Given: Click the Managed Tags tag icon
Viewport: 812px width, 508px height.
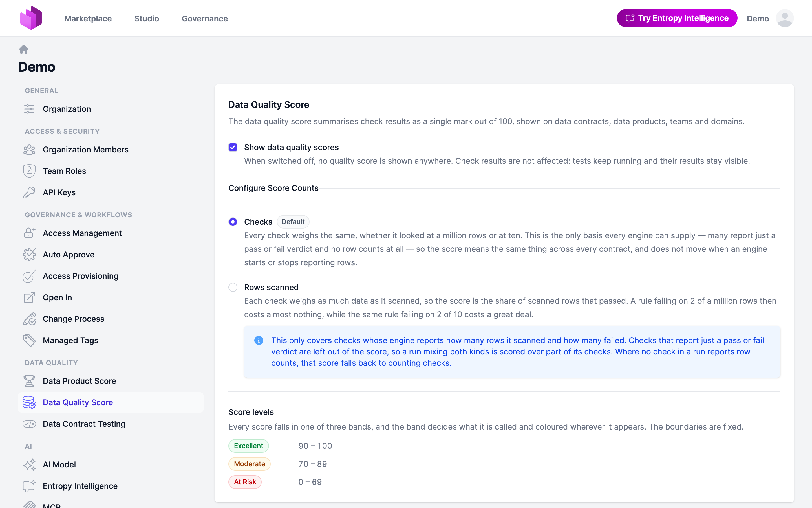Looking at the screenshot, I should pyautogui.click(x=29, y=340).
